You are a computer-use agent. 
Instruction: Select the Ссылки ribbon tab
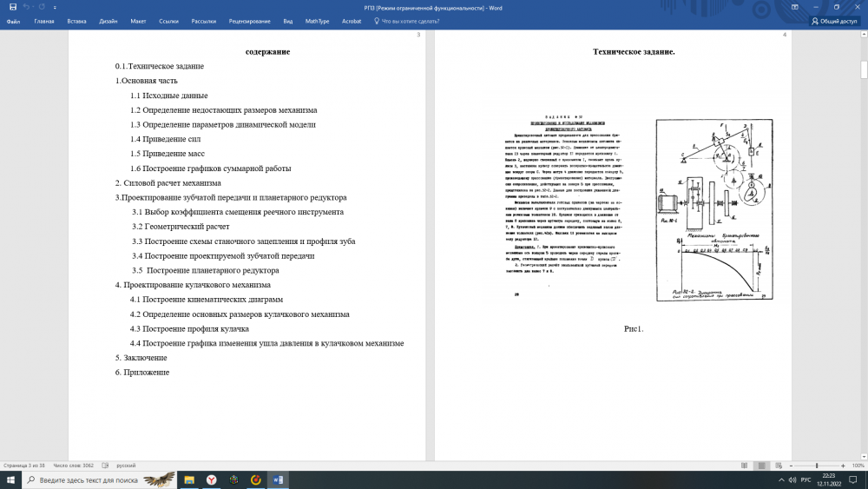(x=169, y=21)
